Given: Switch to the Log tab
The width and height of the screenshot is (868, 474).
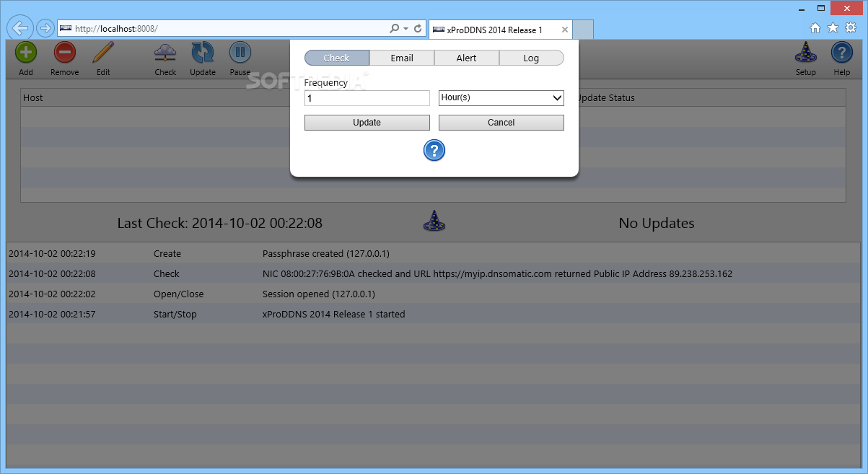Looking at the screenshot, I should [x=531, y=58].
